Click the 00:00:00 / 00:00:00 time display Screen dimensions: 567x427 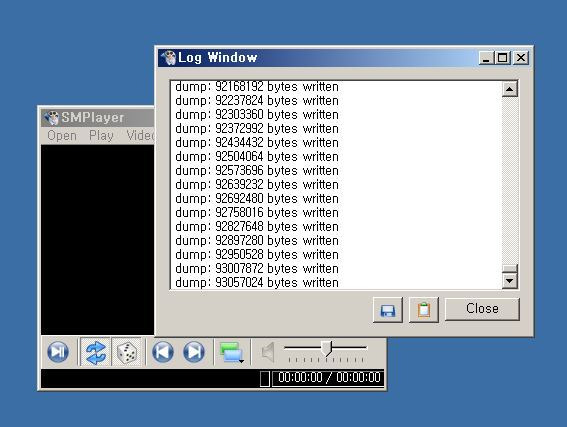[x=329, y=378]
